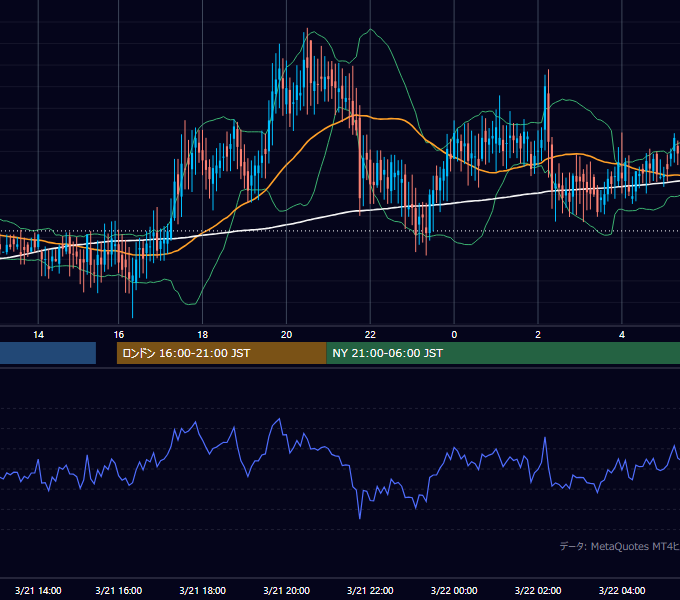
Task: Select the blue session bar before London
Action: pos(48,353)
